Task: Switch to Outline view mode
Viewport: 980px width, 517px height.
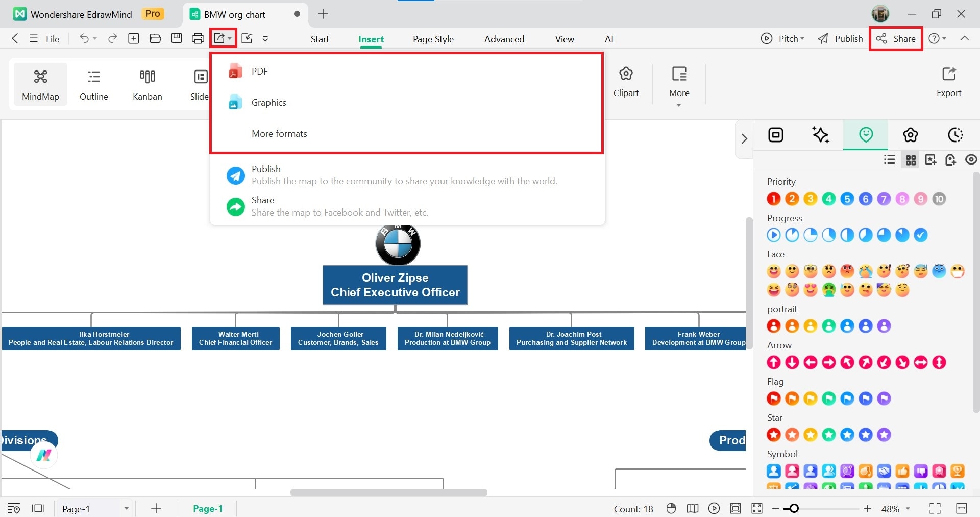Action: [x=94, y=84]
